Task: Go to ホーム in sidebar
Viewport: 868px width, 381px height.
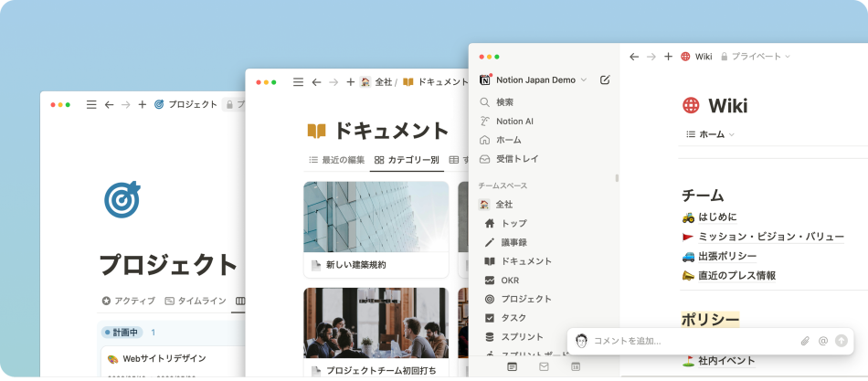Action: click(508, 140)
